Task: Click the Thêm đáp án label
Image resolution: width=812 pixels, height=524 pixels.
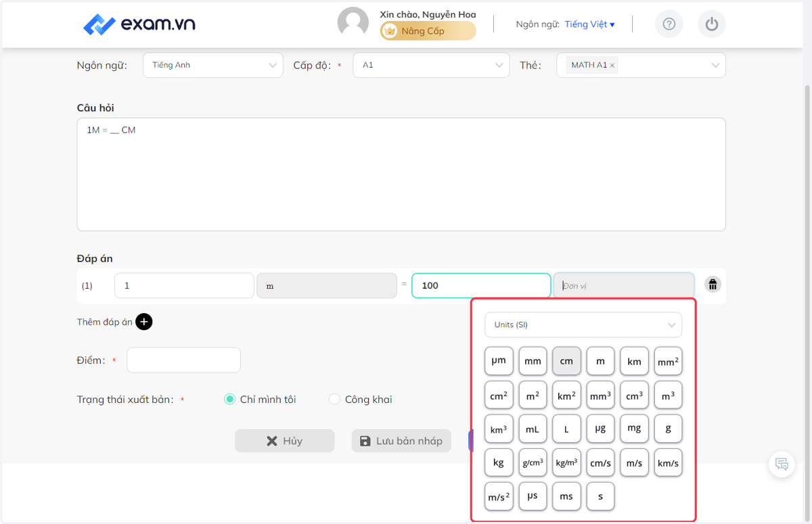Action: pyautogui.click(x=105, y=322)
